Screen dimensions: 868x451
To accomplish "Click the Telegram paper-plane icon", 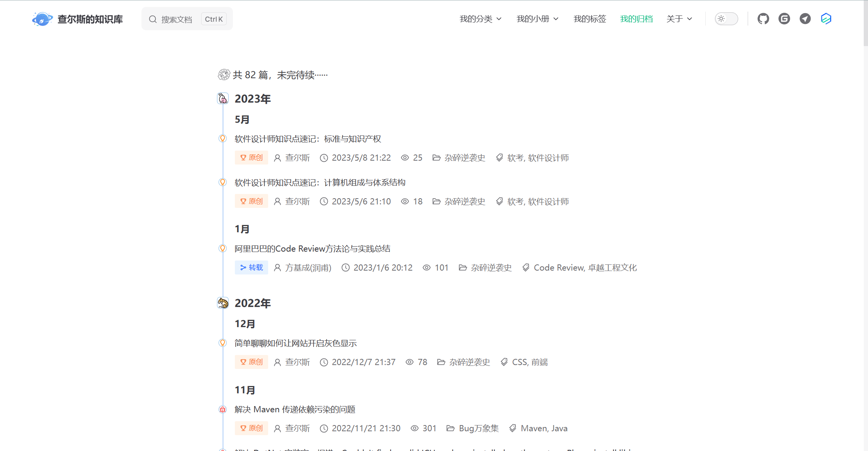I will tap(805, 19).
